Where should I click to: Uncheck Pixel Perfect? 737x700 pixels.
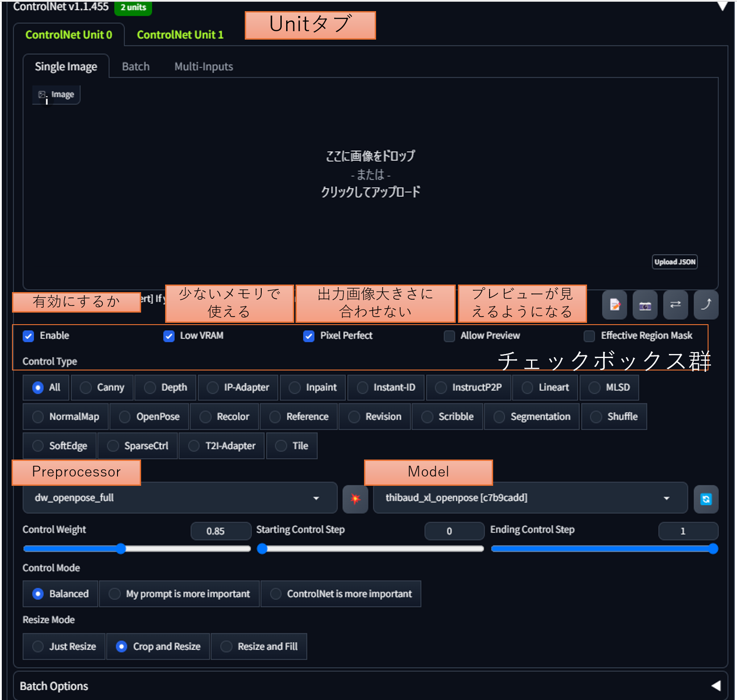(309, 336)
